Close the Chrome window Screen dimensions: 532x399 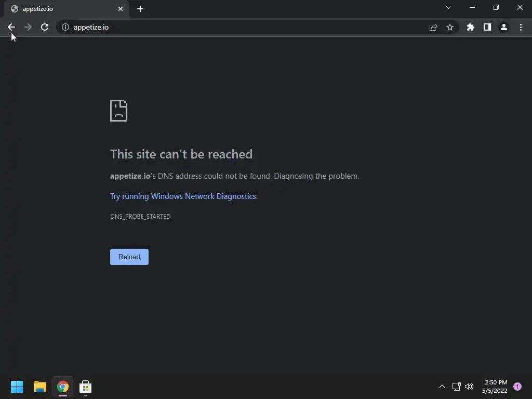pos(520,7)
